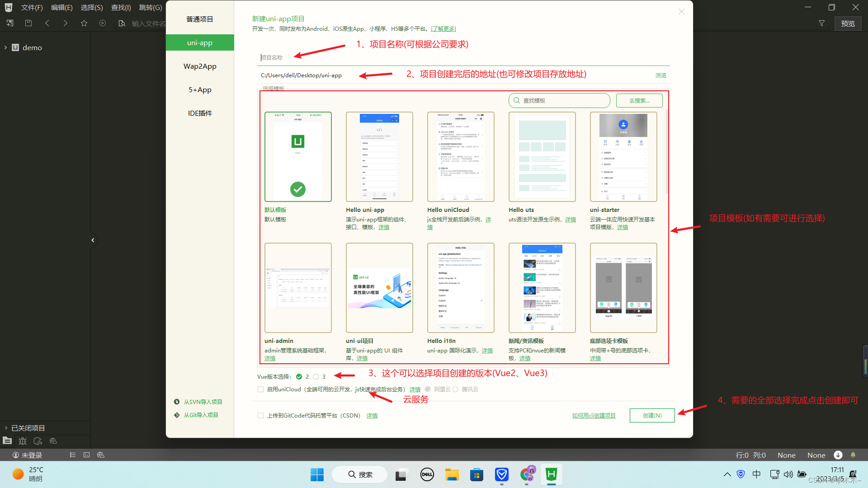Select the 5+App project type tab
Screen dimensions: 868x488
tap(200, 89)
